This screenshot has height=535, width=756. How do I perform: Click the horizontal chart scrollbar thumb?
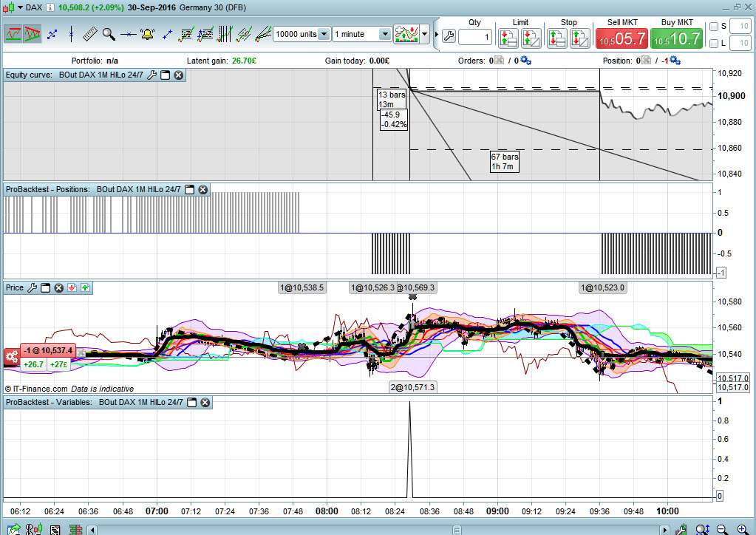457,530
